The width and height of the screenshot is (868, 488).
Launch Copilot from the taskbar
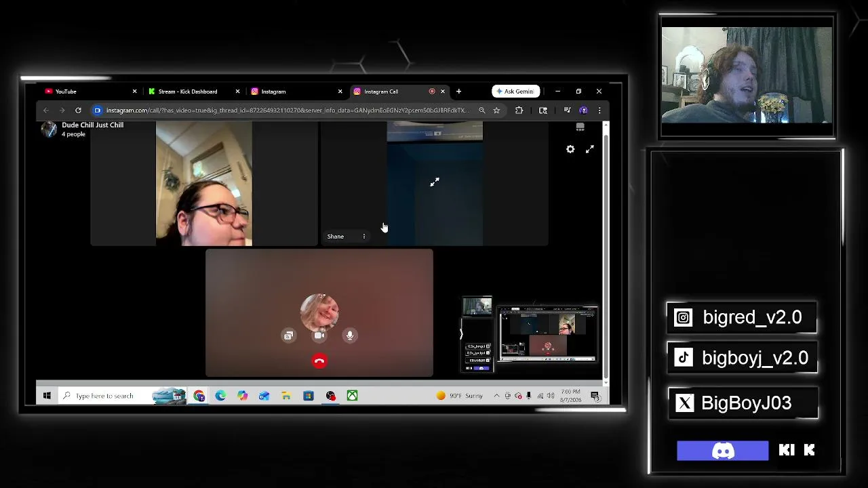(x=243, y=396)
